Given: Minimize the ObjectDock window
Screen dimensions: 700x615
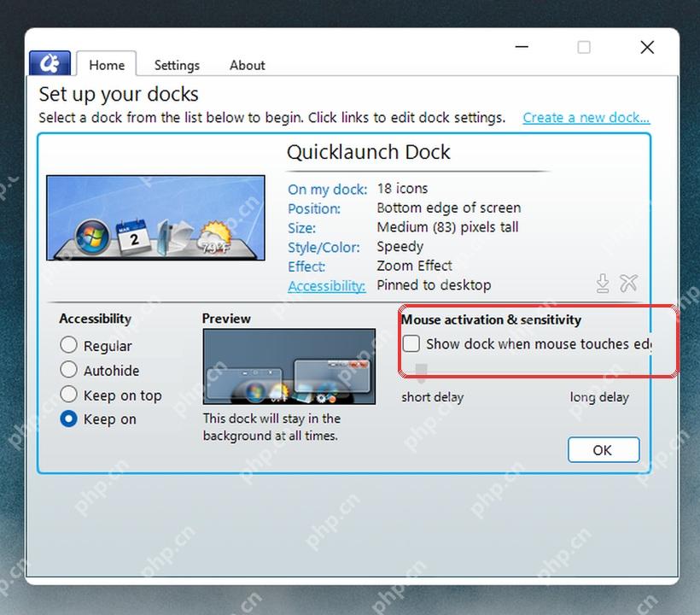Looking at the screenshot, I should tap(522, 46).
